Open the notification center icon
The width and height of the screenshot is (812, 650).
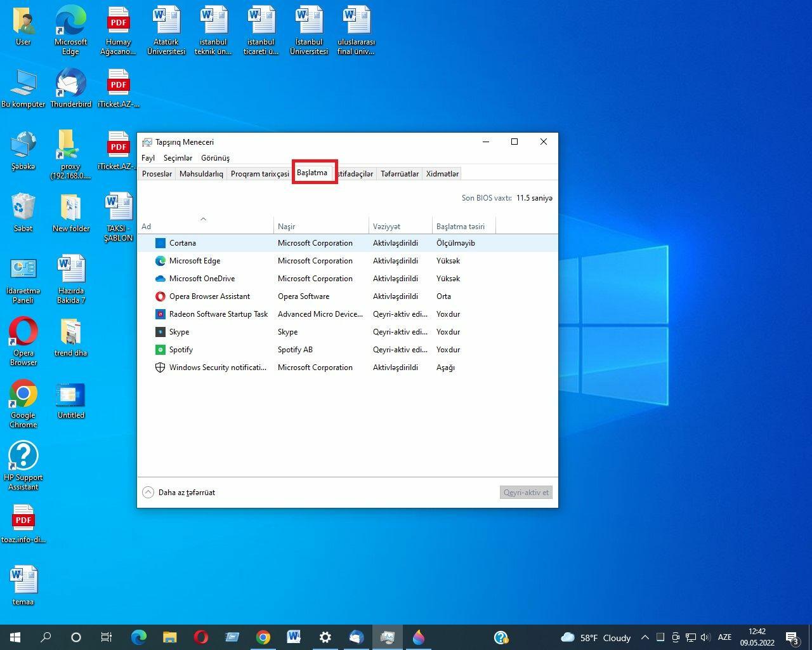[x=792, y=637]
